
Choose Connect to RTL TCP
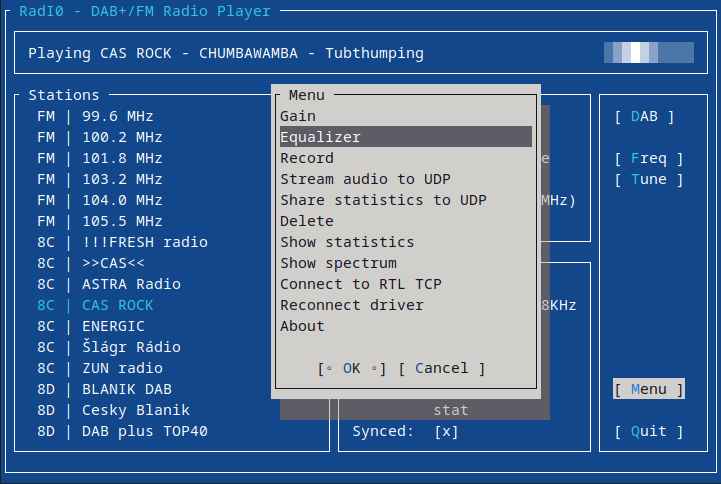pyautogui.click(x=406, y=284)
